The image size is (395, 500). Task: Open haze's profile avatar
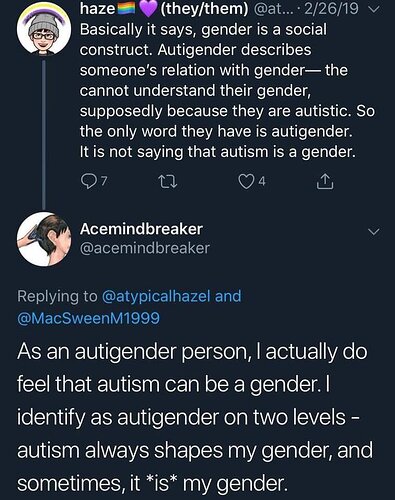pyautogui.click(x=44, y=28)
